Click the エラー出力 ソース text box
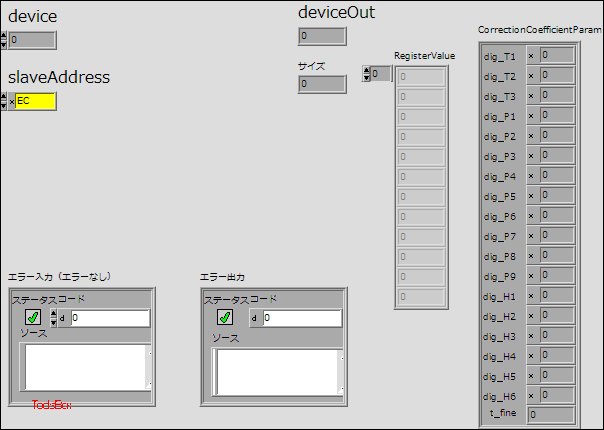The width and height of the screenshot is (604, 430). (277, 372)
